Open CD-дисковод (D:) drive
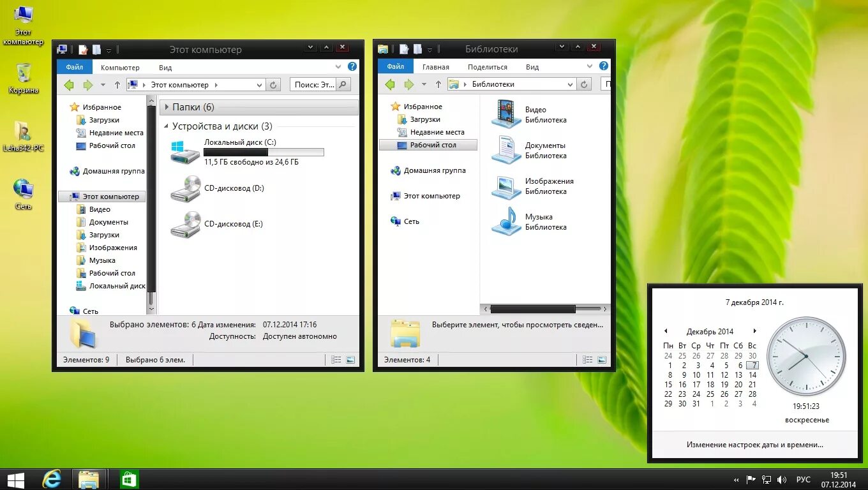 (x=218, y=188)
